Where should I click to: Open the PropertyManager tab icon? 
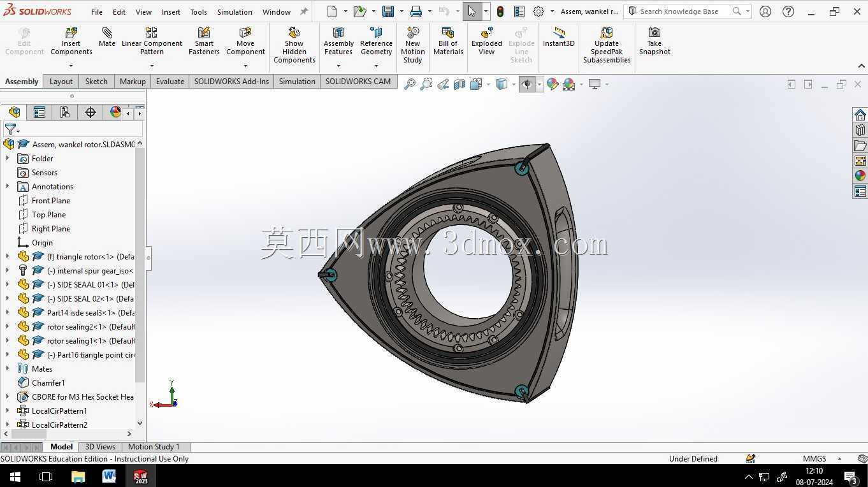pyautogui.click(x=40, y=112)
